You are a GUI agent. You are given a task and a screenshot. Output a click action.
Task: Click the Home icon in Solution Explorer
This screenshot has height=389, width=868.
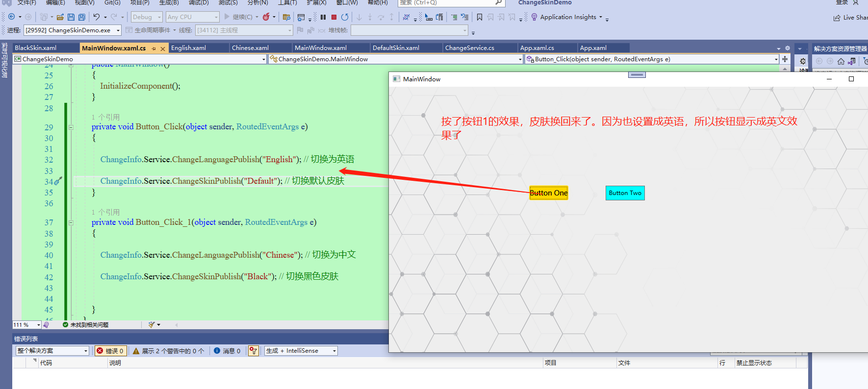tap(841, 61)
